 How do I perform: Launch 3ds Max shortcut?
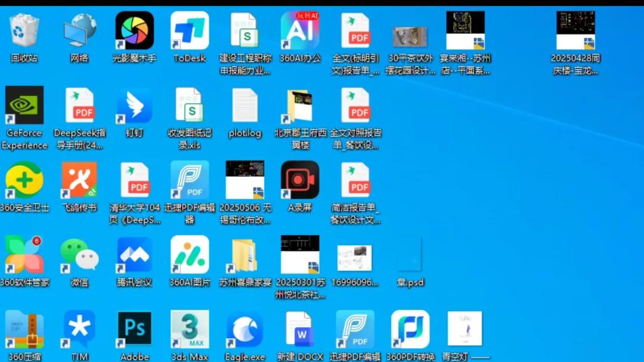click(190, 329)
